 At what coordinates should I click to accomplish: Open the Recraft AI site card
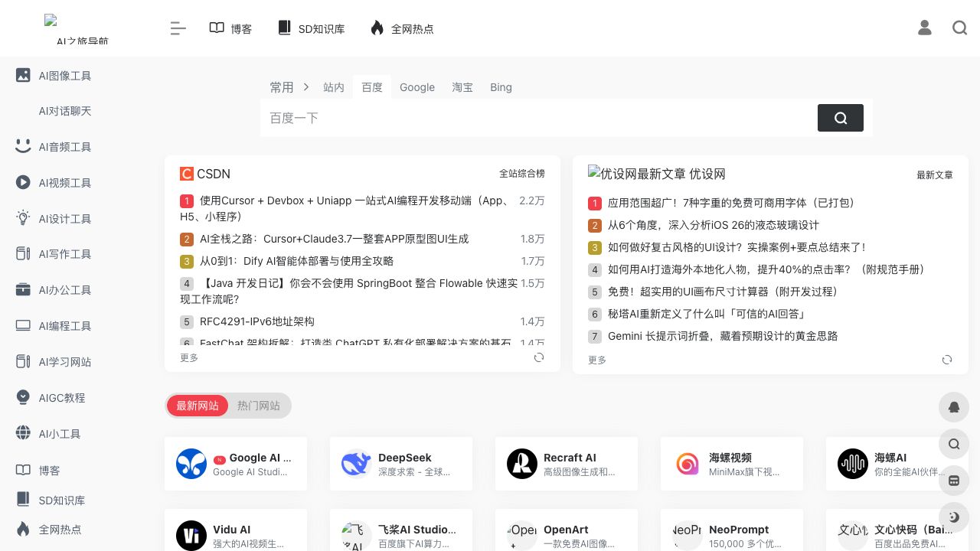pos(566,464)
